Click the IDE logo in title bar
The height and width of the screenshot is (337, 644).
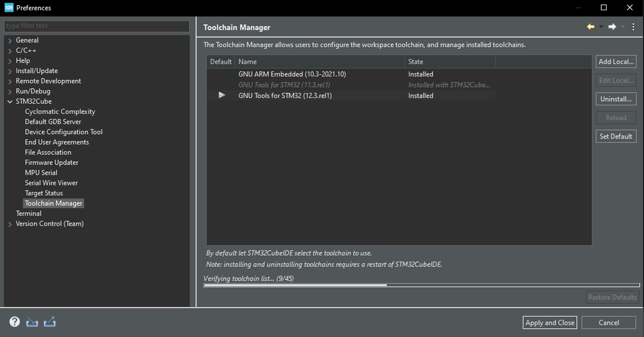[x=9, y=8]
